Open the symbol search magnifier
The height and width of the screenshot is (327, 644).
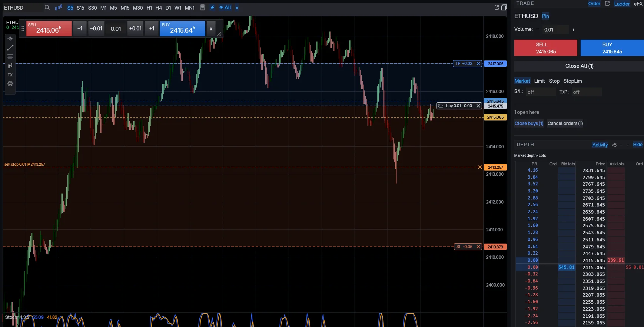pyautogui.click(x=47, y=7)
